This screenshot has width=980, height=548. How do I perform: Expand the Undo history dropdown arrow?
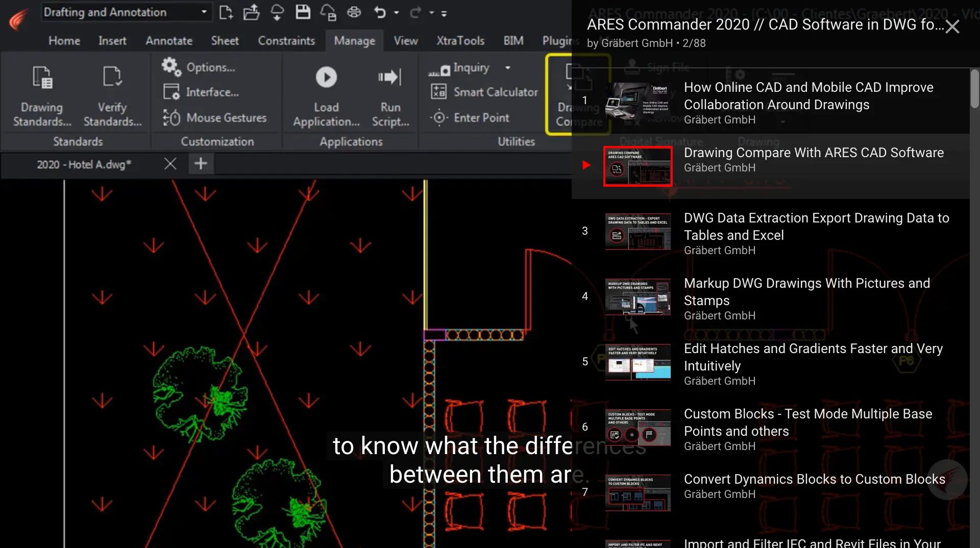397,13
